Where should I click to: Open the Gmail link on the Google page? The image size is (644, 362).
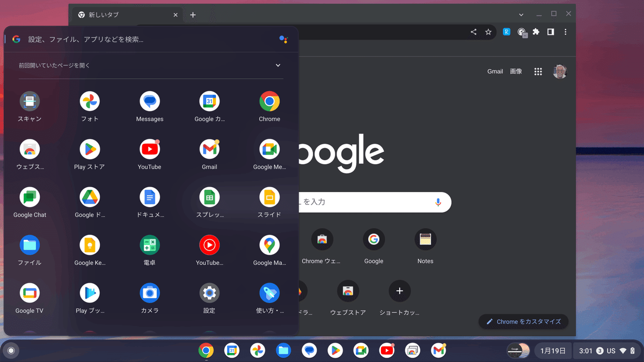495,71
